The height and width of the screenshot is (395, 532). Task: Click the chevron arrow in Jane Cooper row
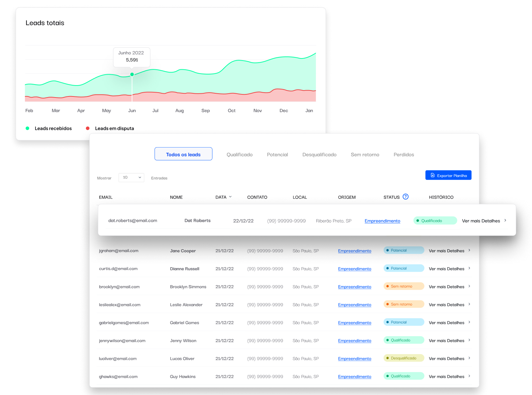click(x=469, y=250)
